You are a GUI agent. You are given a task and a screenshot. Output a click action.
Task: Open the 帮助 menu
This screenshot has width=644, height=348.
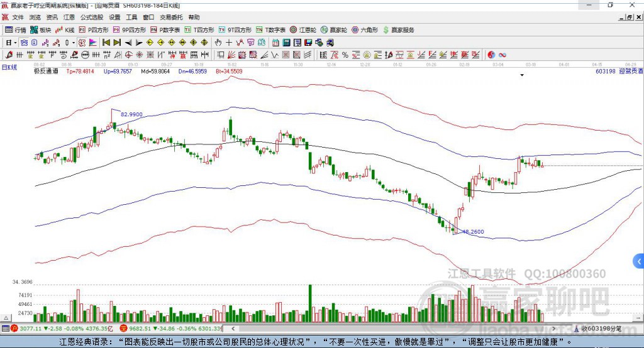[194, 17]
